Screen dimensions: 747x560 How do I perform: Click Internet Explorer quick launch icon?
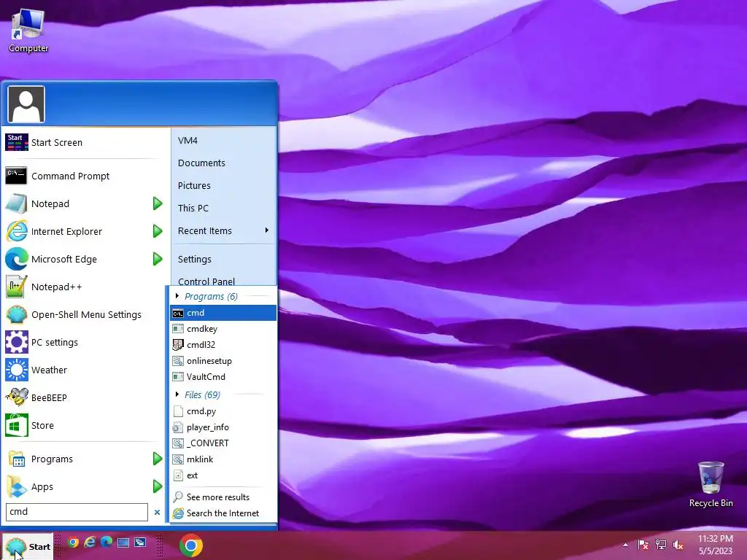[x=90, y=542]
